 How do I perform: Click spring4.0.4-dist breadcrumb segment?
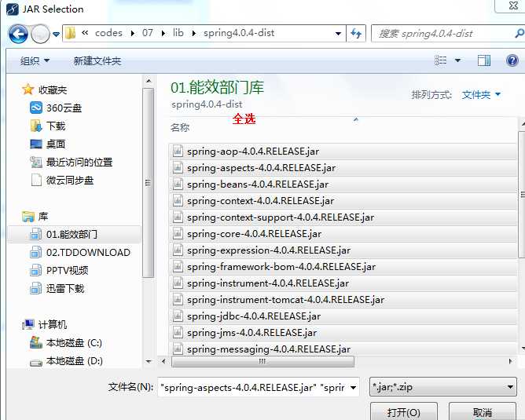click(239, 33)
